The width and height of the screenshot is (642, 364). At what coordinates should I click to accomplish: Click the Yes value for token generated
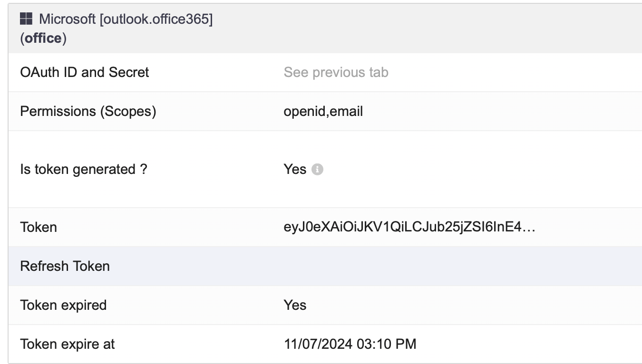click(295, 169)
